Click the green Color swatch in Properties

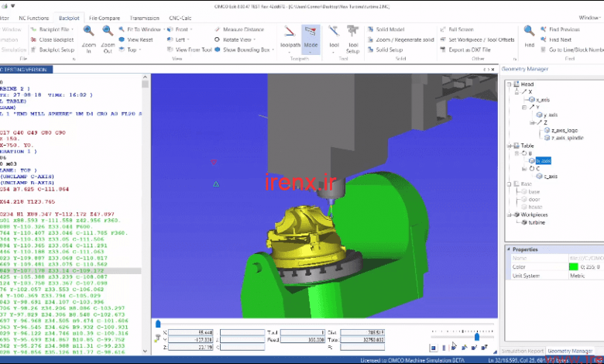[573, 266]
